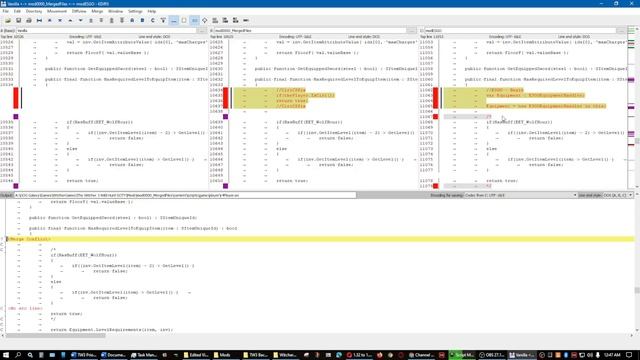640x360 pixels.
Task: Toggle show line numbers button
Action: (x=194, y=20)
